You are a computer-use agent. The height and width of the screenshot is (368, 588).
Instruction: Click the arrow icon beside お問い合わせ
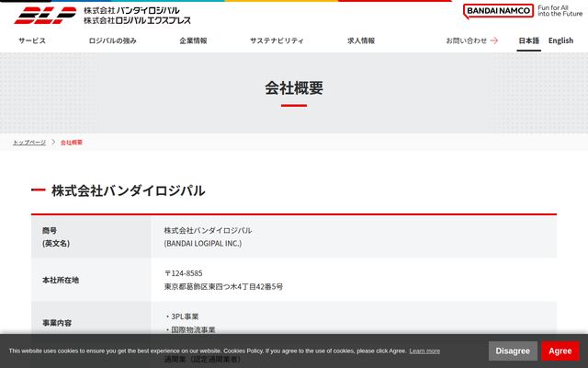point(494,40)
